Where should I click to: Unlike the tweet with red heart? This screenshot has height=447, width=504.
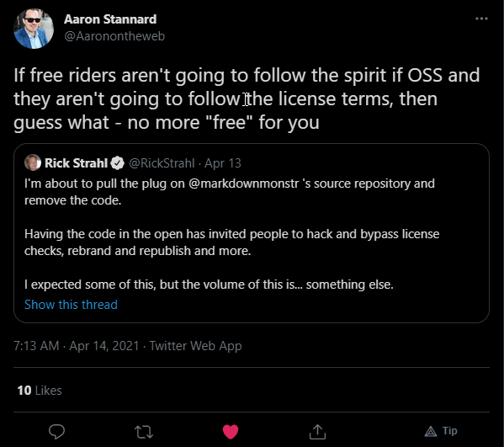coord(231,432)
